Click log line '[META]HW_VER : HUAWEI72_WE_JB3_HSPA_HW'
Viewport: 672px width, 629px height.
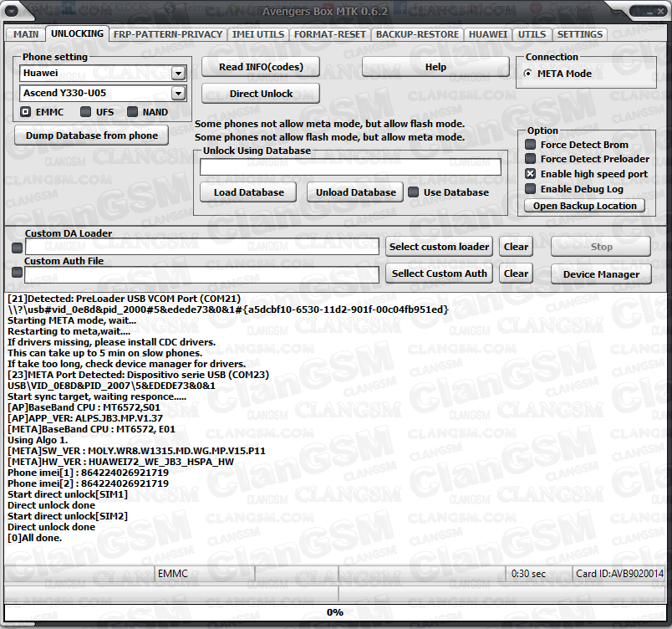click(121, 462)
